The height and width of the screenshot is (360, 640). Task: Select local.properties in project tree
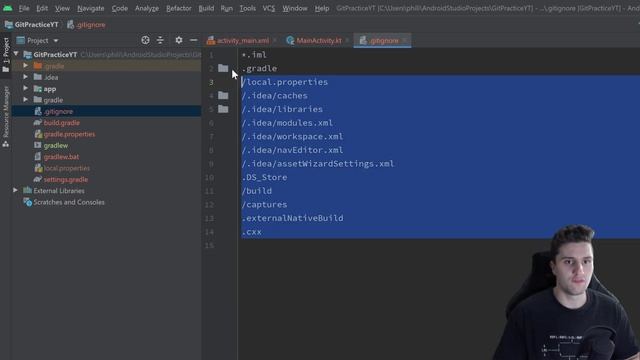67,168
